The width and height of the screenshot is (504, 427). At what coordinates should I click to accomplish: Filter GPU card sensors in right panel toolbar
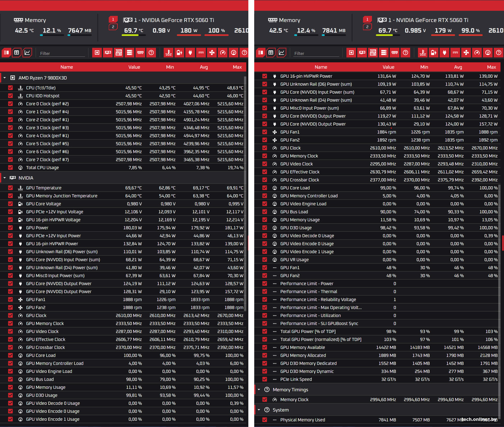point(362,53)
